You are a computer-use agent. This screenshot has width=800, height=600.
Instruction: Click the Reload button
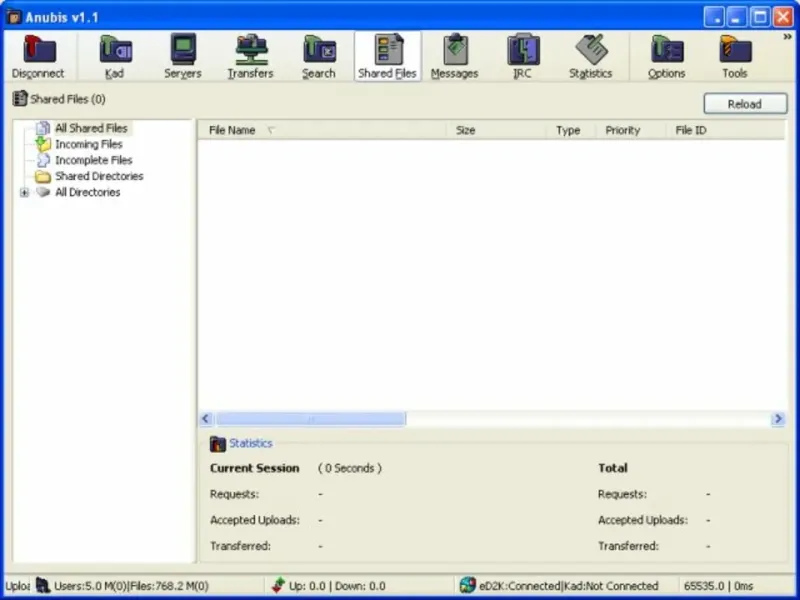pyautogui.click(x=745, y=104)
